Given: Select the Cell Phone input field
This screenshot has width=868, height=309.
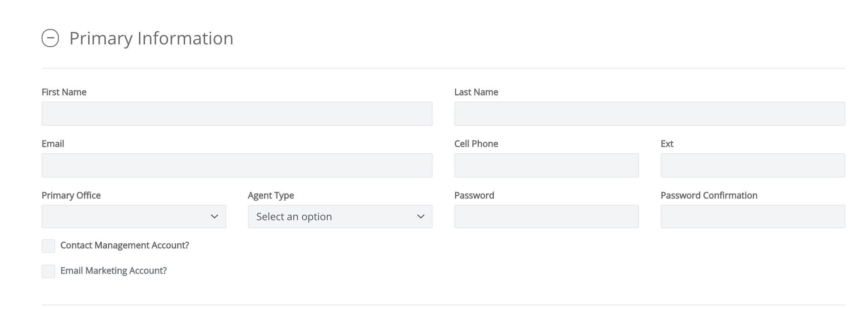Looking at the screenshot, I should [x=546, y=165].
